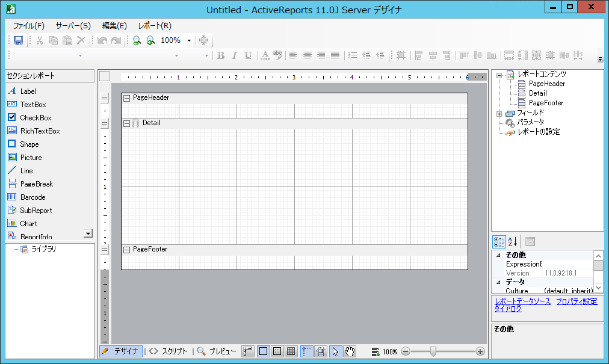Toggle the snap lines button
Image resolution: width=609 pixels, height=364 pixels.
coord(306,351)
